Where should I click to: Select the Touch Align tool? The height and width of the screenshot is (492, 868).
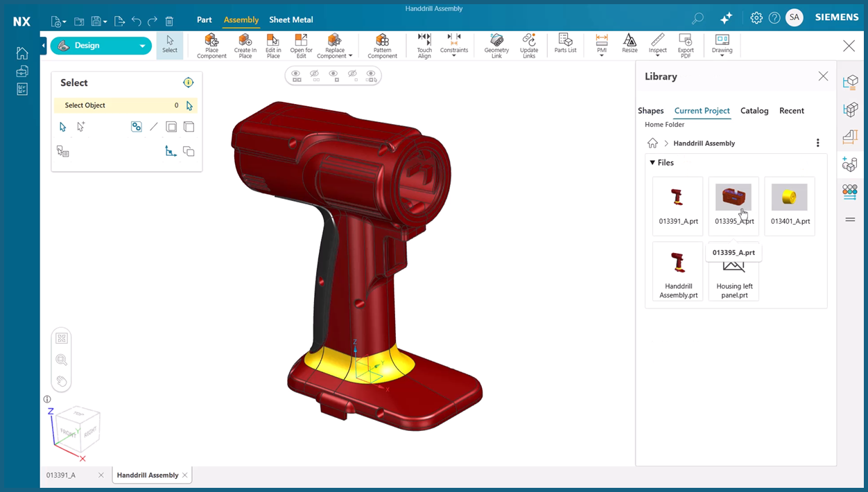(424, 46)
